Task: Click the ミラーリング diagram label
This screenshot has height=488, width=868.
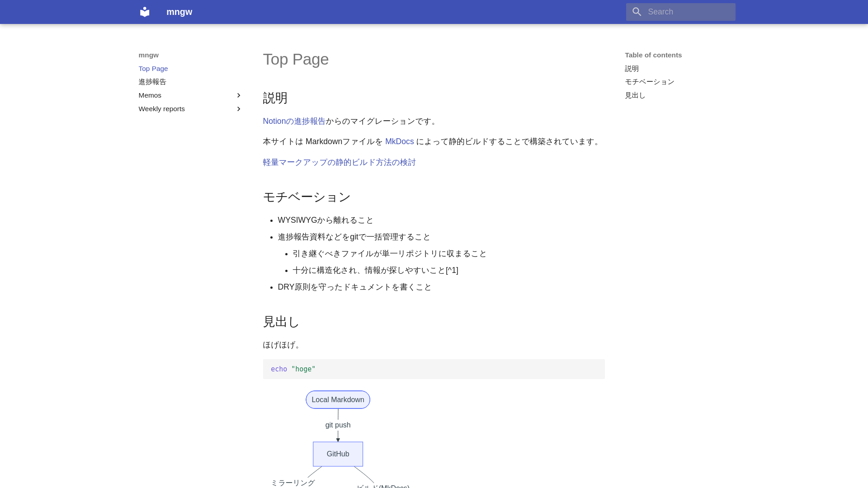Action: click(x=293, y=483)
